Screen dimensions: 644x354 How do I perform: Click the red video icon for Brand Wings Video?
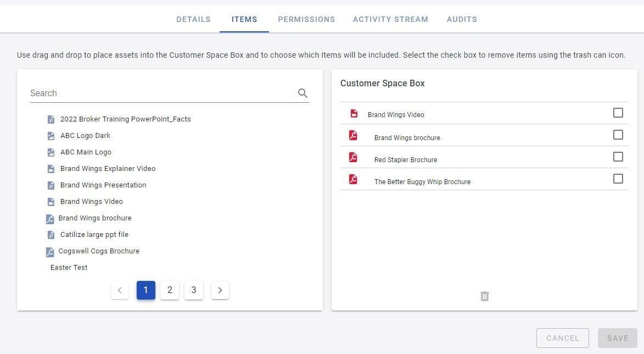354,114
